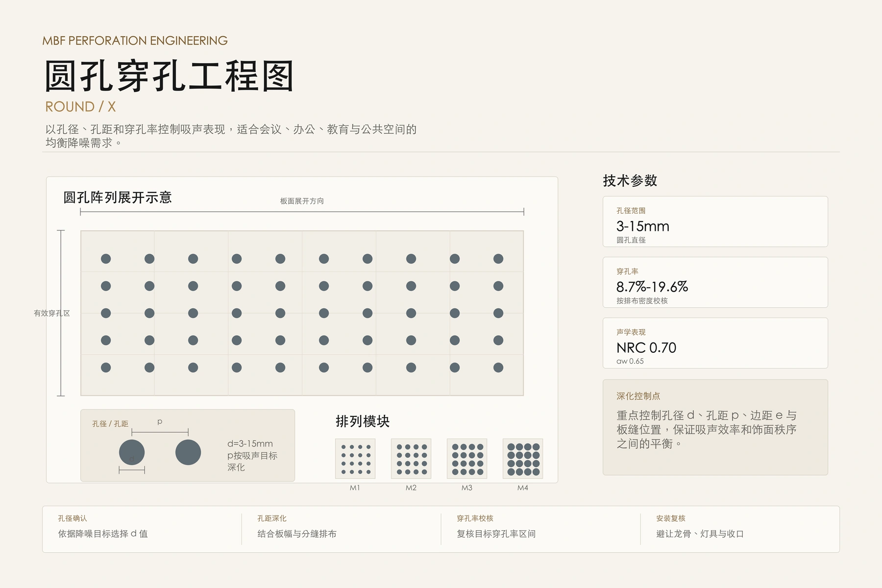882x588 pixels.
Task: Select the M1 perforation module thumbnail
Action: [x=355, y=459]
